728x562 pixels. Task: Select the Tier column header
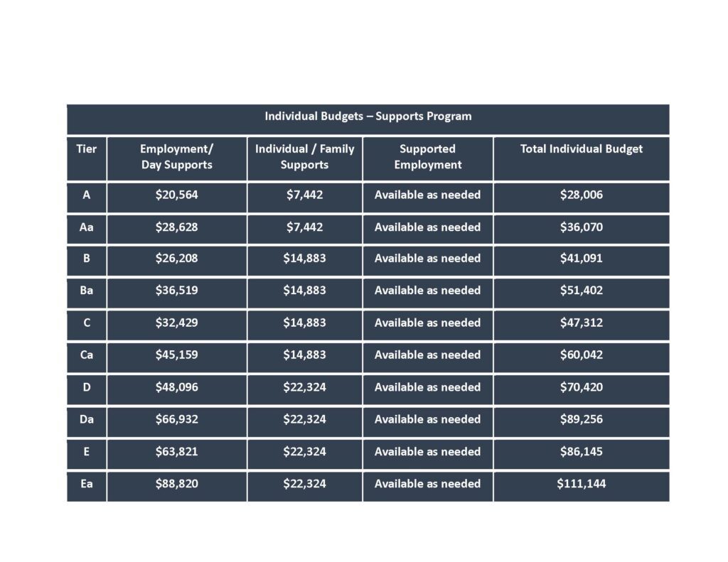(x=86, y=149)
